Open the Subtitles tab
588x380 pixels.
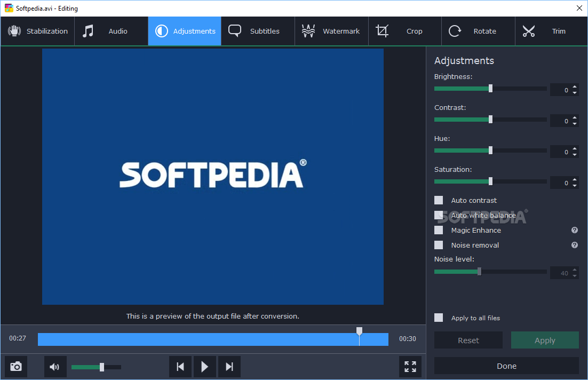pos(258,31)
